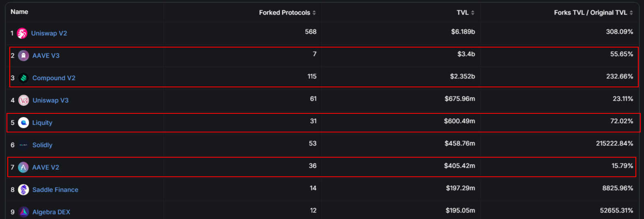
Task: Open the Liquity protocol link
Action: 42,123
